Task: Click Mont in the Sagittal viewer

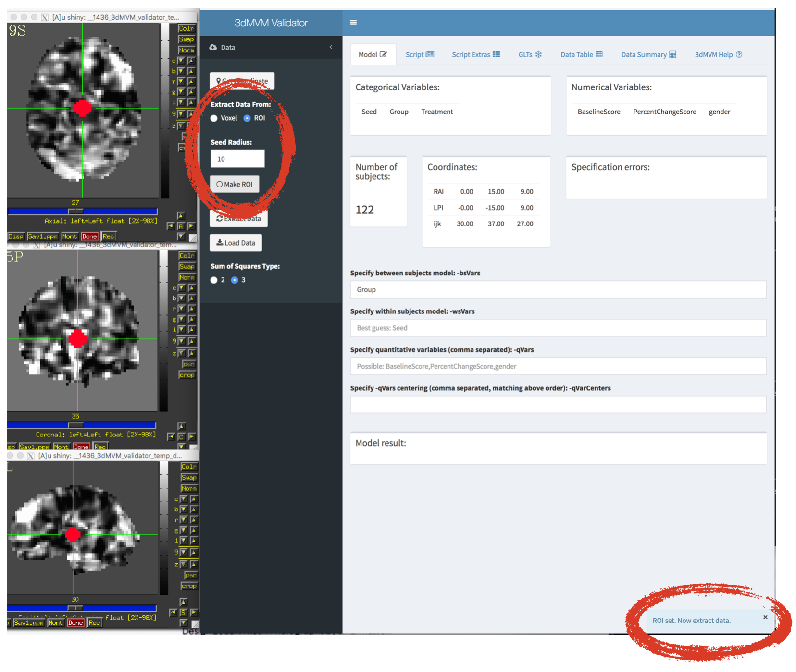Action: [x=55, y=623]
